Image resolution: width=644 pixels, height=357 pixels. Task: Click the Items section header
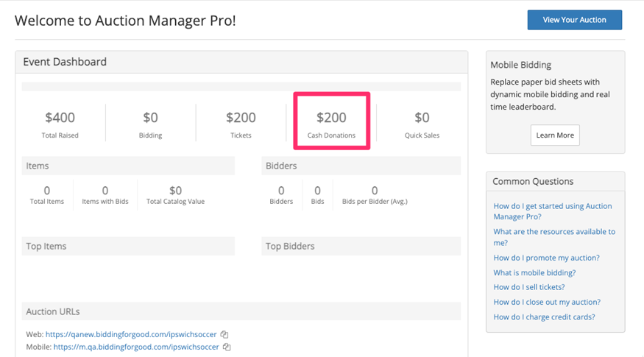click(128, 166)
